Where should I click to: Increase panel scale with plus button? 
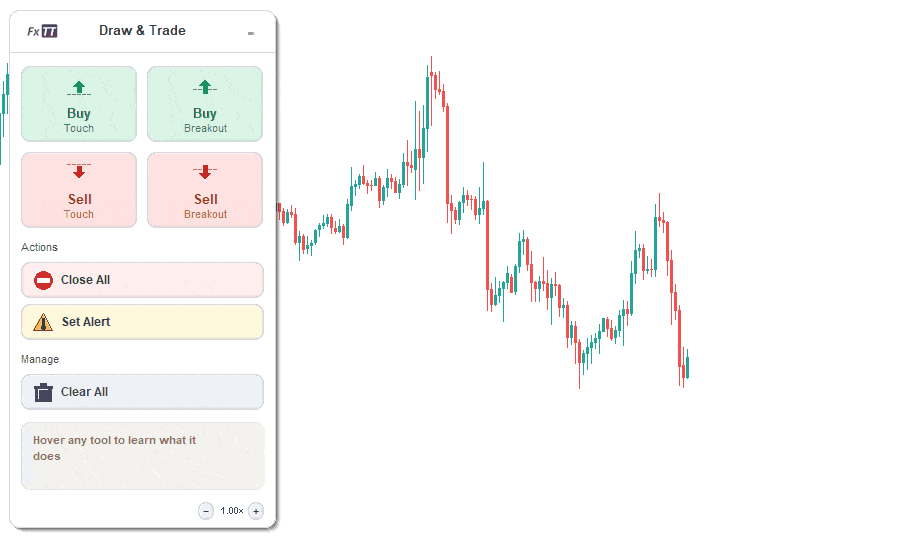[x=256, y=511]
